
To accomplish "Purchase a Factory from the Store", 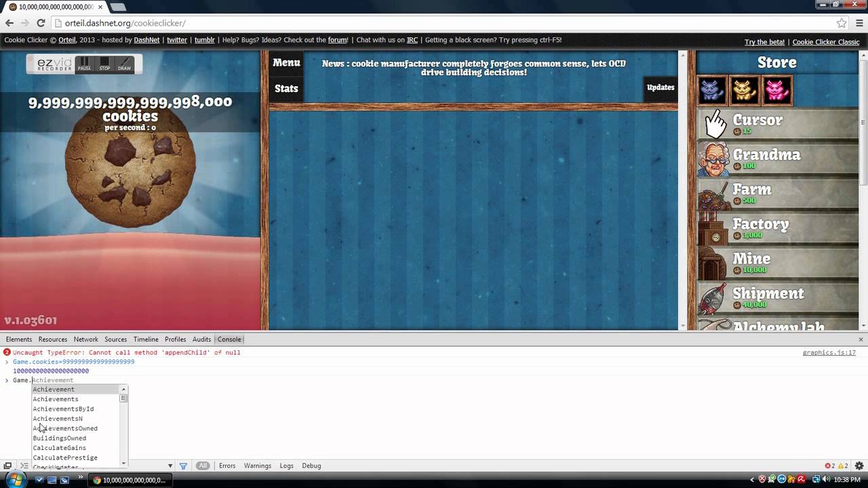I will (x=778, y=228).
